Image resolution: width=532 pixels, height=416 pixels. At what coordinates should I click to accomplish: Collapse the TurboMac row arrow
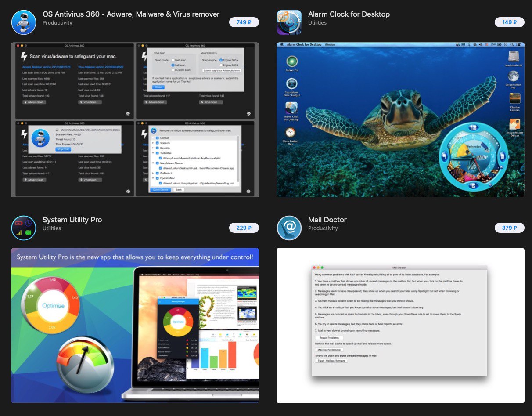tap(153, 153)
